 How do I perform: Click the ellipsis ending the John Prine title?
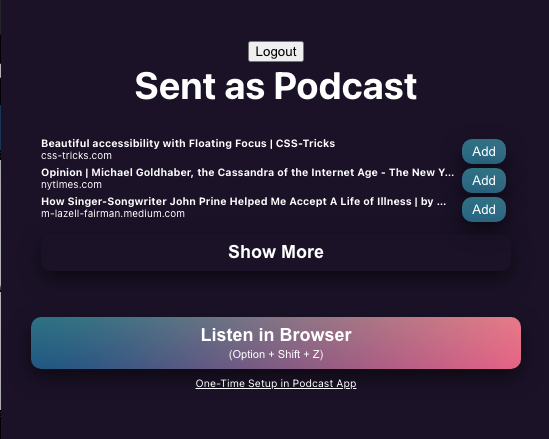click(x=442, y=202)
